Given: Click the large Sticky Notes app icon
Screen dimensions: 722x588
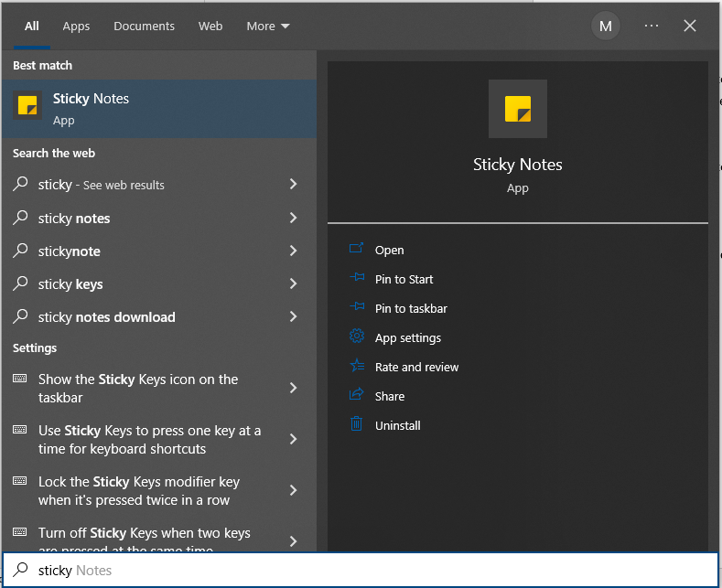Looking at the screenshot, I should (517, 109).
